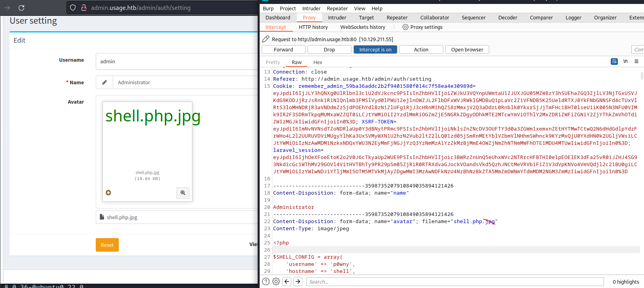Click the Forward button
644x288 pixels.
(x=283, y=49)
